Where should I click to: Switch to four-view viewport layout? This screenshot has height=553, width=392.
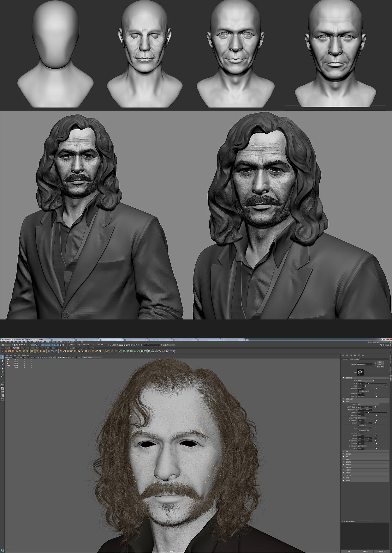tap(2, 391)
